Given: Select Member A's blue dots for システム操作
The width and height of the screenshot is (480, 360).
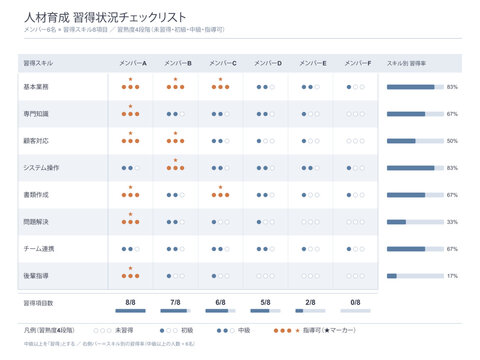Looking at the screenshot, I should pyautogui.click(x=130, y=168).
